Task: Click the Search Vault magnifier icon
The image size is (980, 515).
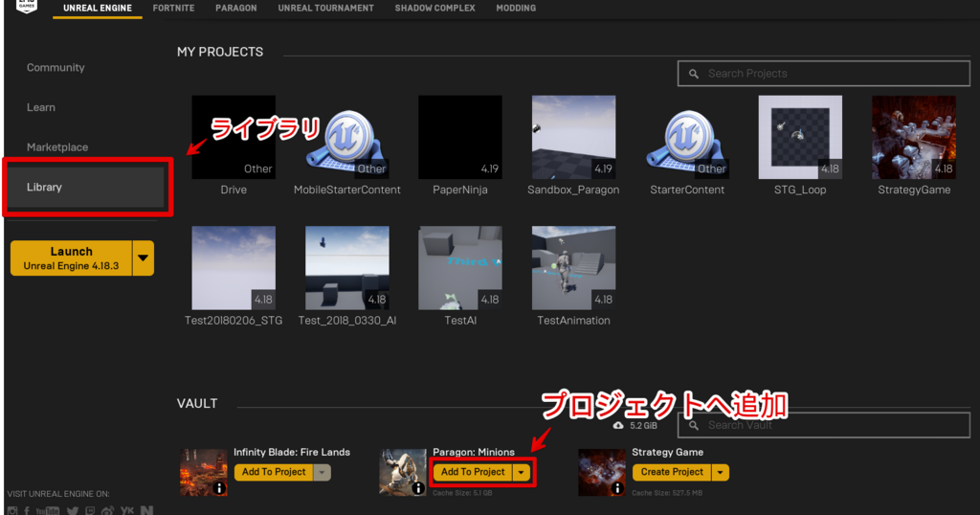Action: (x=694, y=426)
